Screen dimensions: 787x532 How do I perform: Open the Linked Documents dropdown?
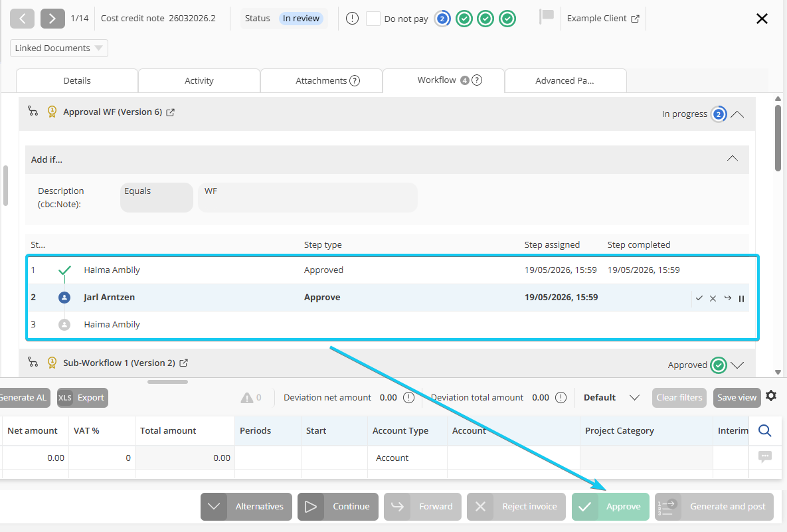pyautogui.click(x=58, y=48)
